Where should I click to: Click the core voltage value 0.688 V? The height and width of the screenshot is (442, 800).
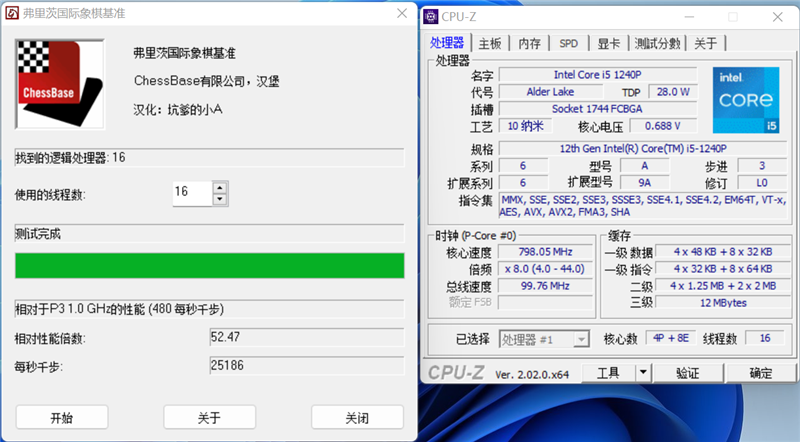pyautogui.click(x=663, y=126)
